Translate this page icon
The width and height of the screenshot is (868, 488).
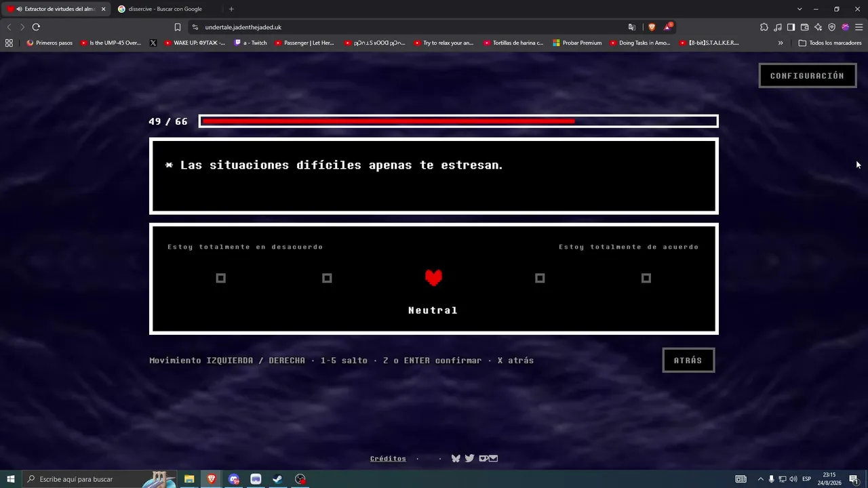click(x=632, y=27)
